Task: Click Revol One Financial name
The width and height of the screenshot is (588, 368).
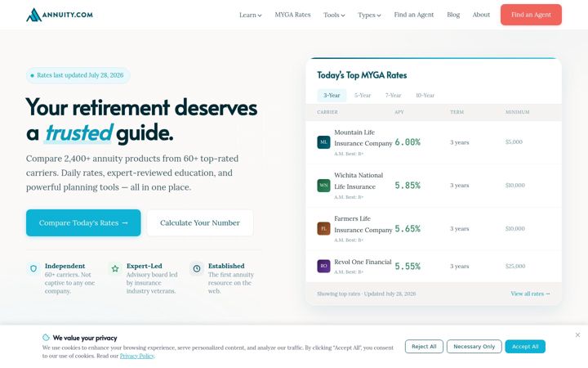Action: pos(363,262)
